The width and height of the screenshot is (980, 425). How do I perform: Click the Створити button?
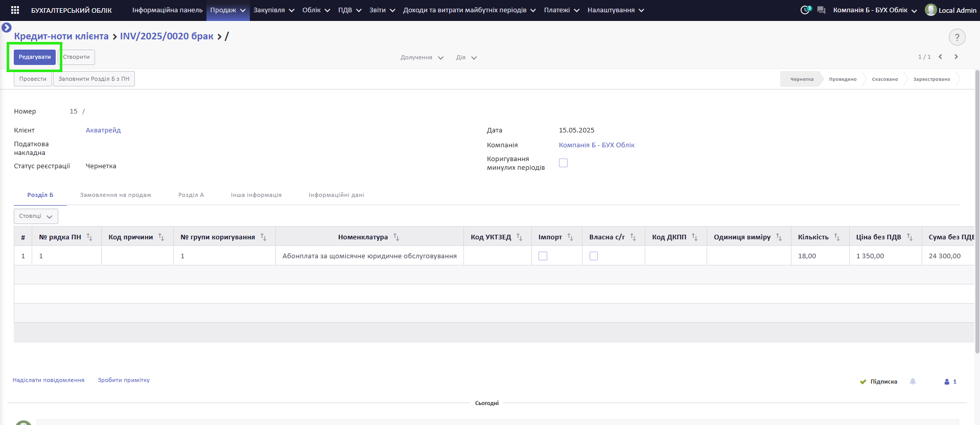coord(76,57)
